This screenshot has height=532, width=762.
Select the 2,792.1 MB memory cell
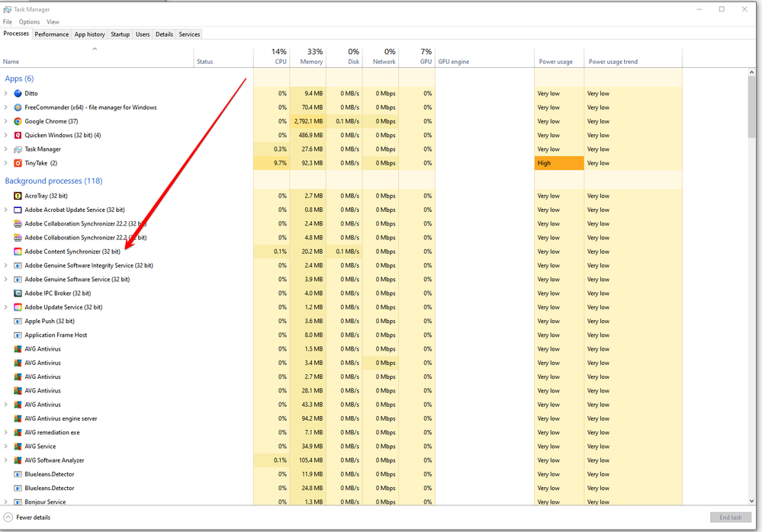308,121
